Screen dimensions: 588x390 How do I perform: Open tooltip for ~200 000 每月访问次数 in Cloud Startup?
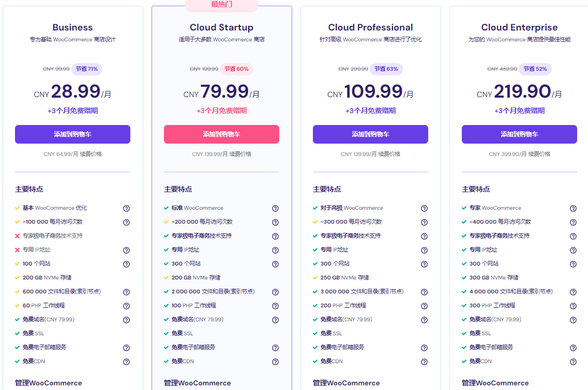point(276,222)
